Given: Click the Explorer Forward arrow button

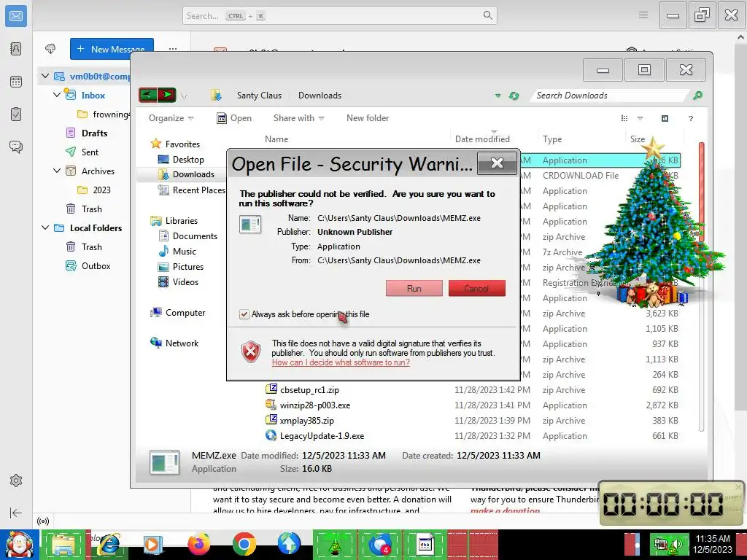Looking at the screenshot, I should point(167,96).
